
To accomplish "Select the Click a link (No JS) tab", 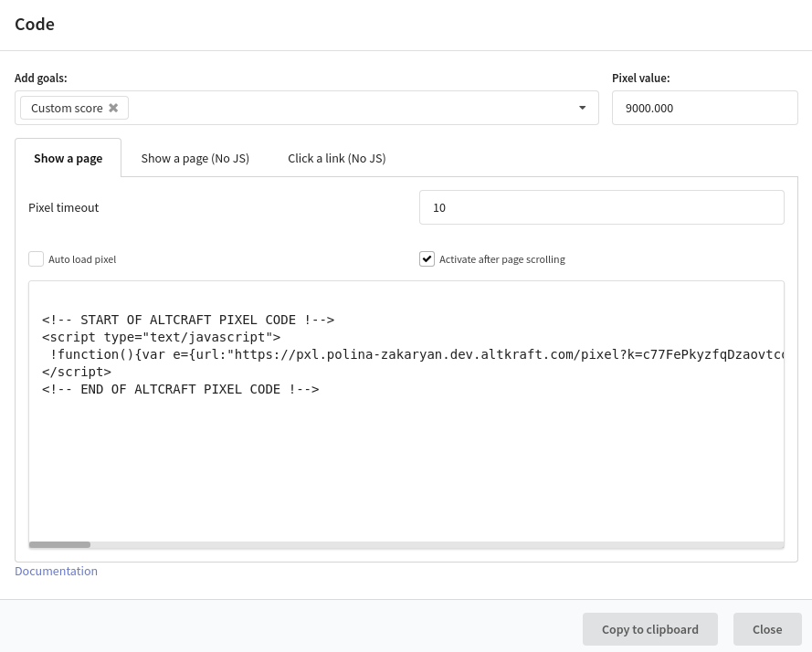I will pos(337,158).
